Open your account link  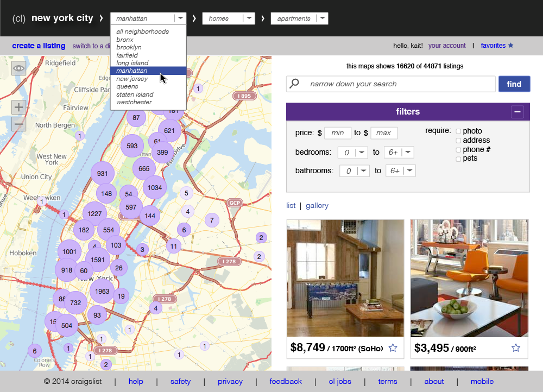[x=447, y=46]
